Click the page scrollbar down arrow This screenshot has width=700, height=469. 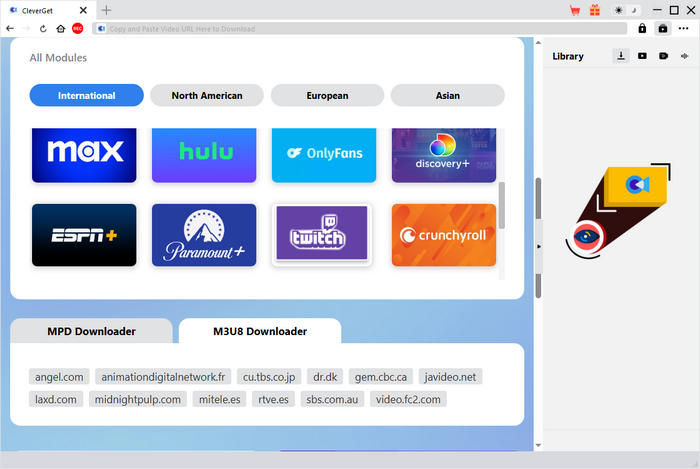tap(538, 445)
